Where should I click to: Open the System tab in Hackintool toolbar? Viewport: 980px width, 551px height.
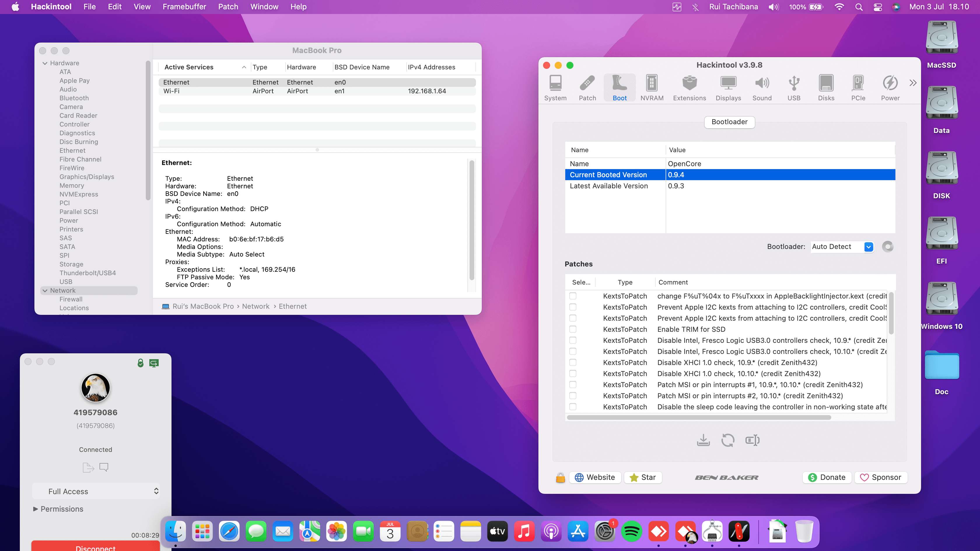pos(555,87)
